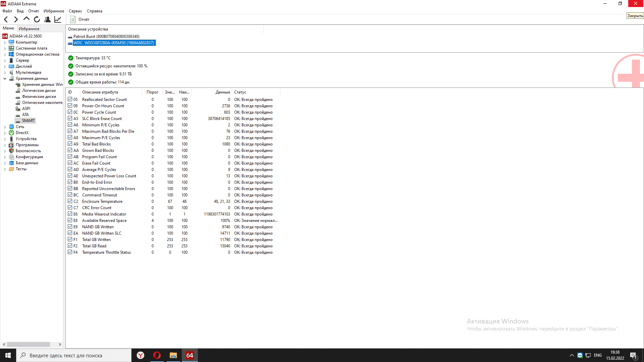Uncheck the Reallocated Sector Count attribute
The image size is (644, 362).
[70, 99]
